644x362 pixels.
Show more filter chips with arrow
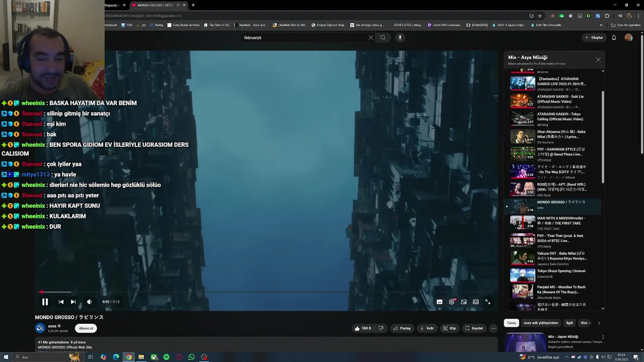point(599,323)
